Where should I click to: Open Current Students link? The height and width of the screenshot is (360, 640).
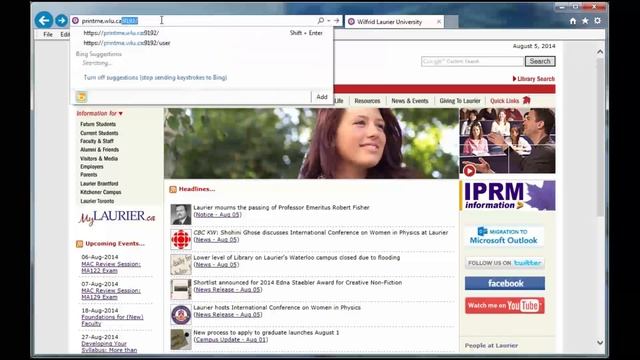click(x=99, y=133)
